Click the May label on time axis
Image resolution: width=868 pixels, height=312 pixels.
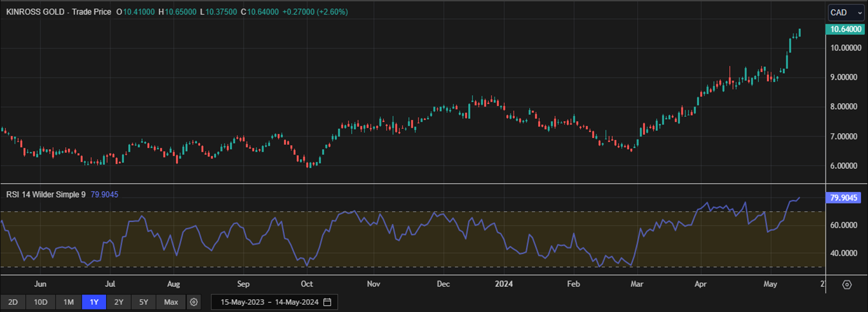[771, 283]
